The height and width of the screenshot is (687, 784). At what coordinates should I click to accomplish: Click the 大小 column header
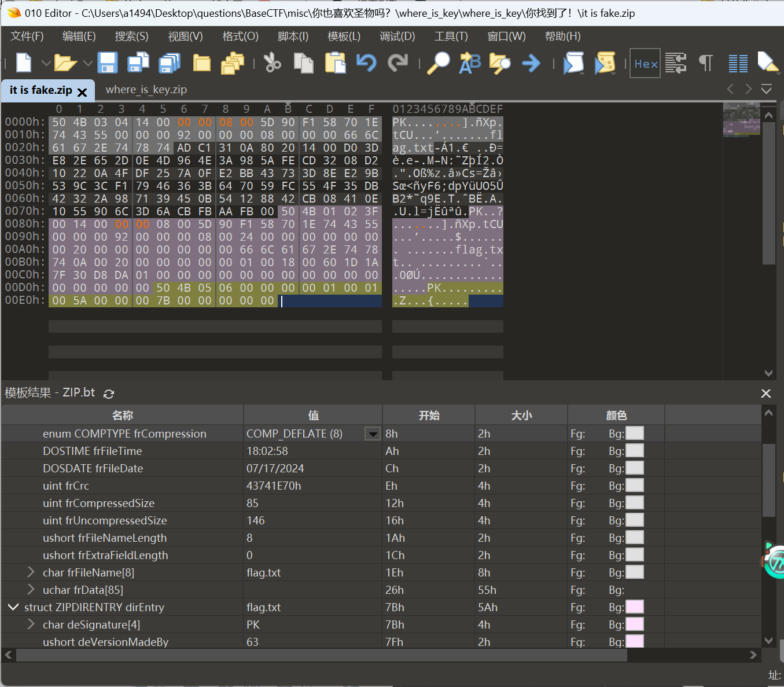(521, 415)
